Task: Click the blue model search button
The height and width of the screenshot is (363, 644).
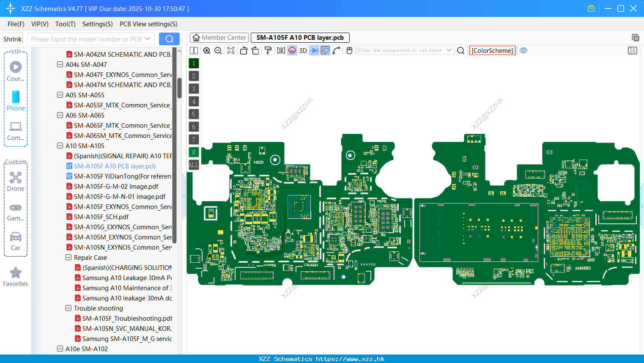Action: [169, 39]
